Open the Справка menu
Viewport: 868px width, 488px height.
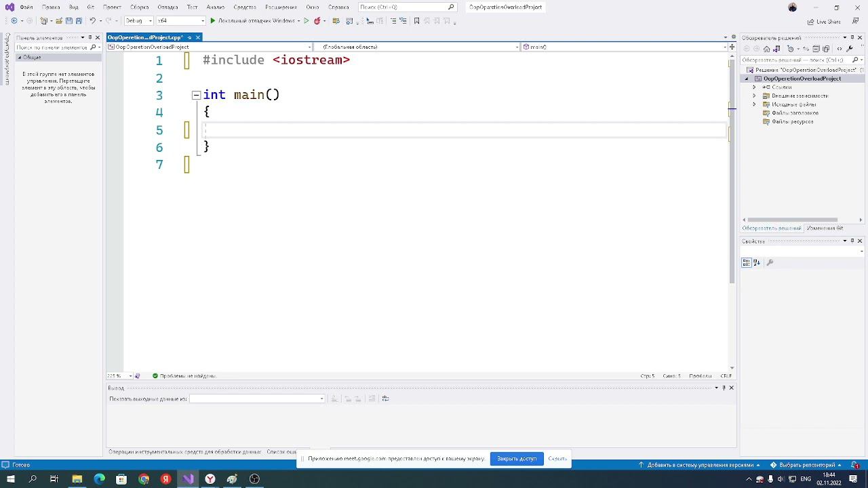[x=338, y=7]
